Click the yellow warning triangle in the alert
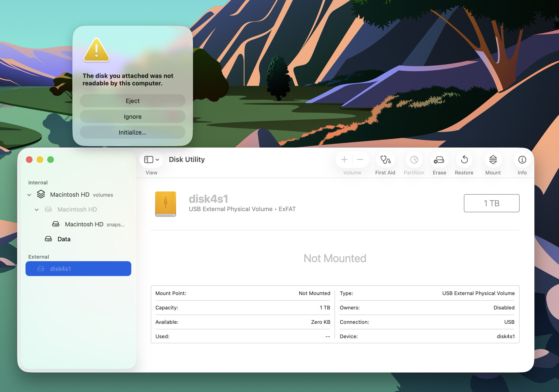Screen dimensions: 559x392 coord(96,50)
